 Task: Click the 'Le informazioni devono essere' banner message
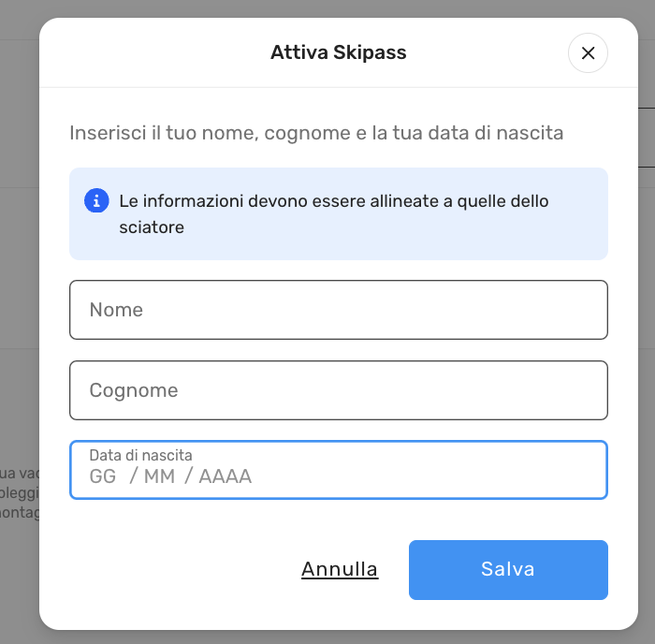(333, 201)
